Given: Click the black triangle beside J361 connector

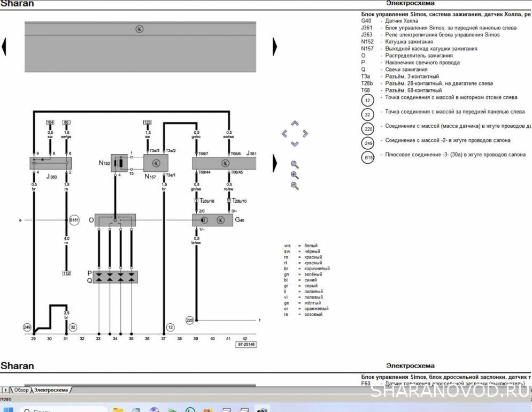Looking at the screenshot, I should (x=275, y=163).
